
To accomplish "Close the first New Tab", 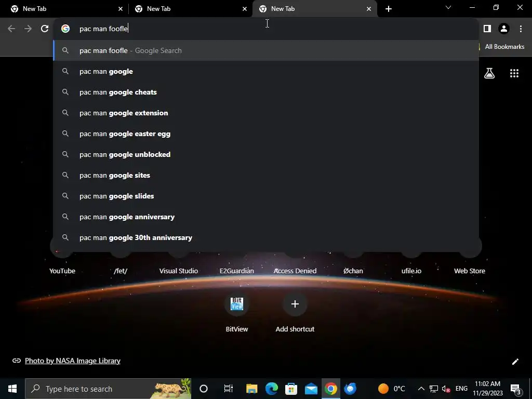I will point(121,9).
